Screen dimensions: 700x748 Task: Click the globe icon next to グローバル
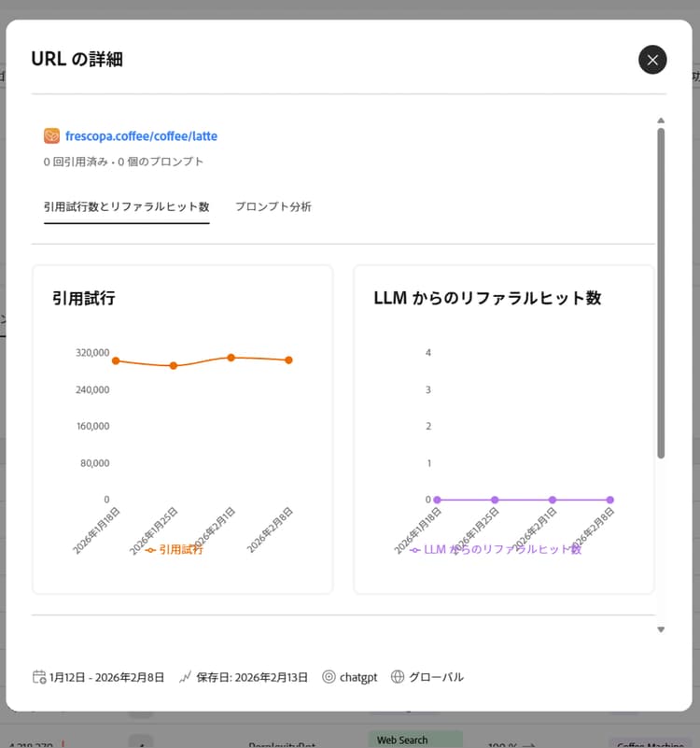point(399,677)
